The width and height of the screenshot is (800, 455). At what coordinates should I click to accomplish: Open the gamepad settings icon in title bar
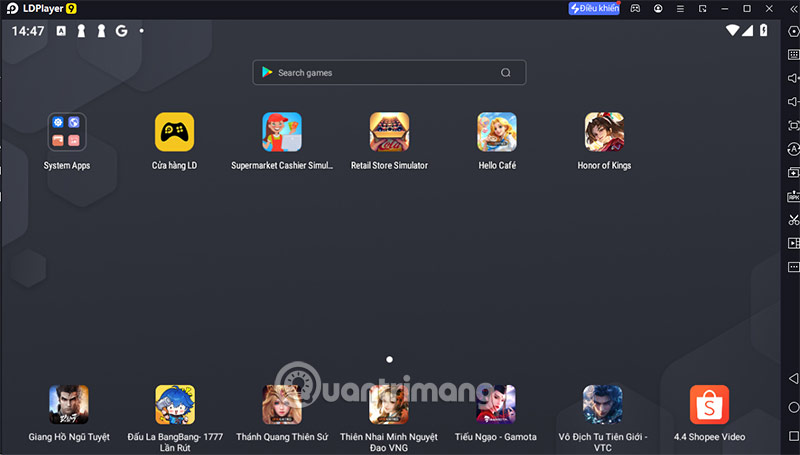(x=635, y=8)
